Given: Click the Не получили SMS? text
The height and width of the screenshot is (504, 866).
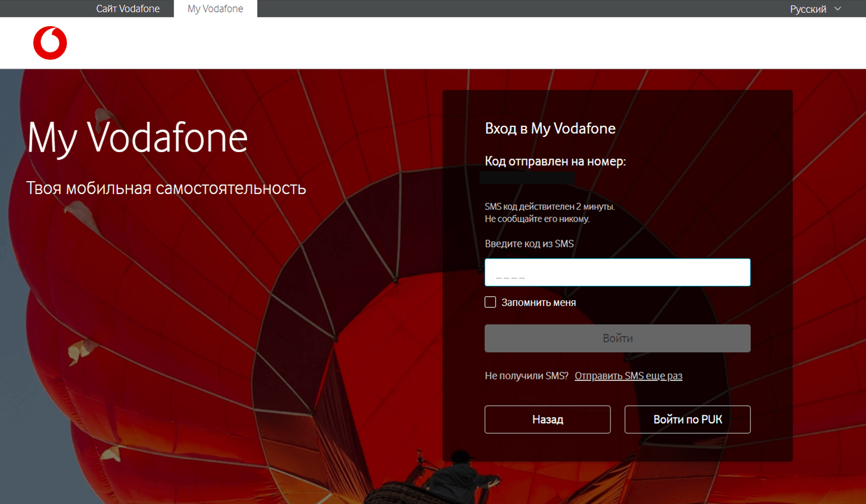Looking at the screenshot, I should coord(526,376).
